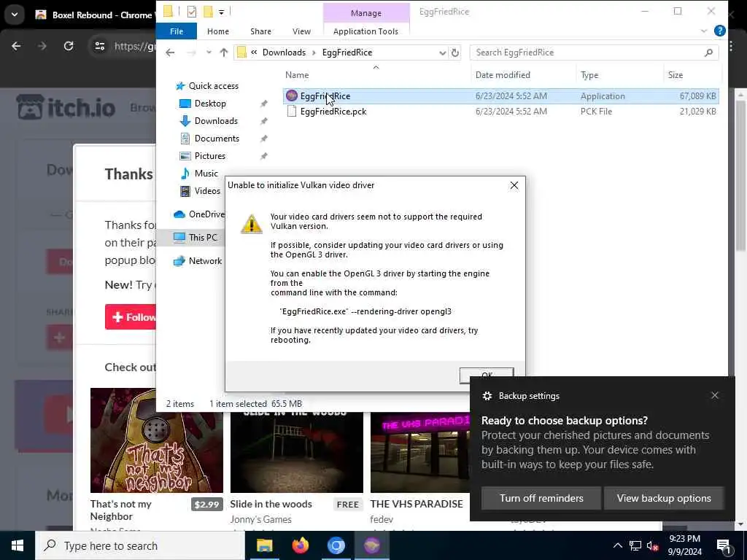This screenshot has width=747, height=560.
Task: Click the EggFriedRice game taskbar icon
Action: tap(372, 545)
